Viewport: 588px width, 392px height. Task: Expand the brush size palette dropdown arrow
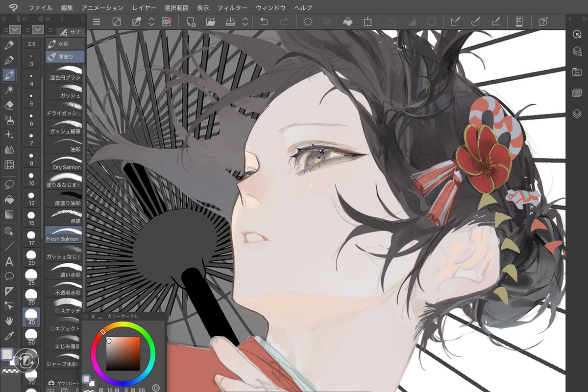(38, 29)
